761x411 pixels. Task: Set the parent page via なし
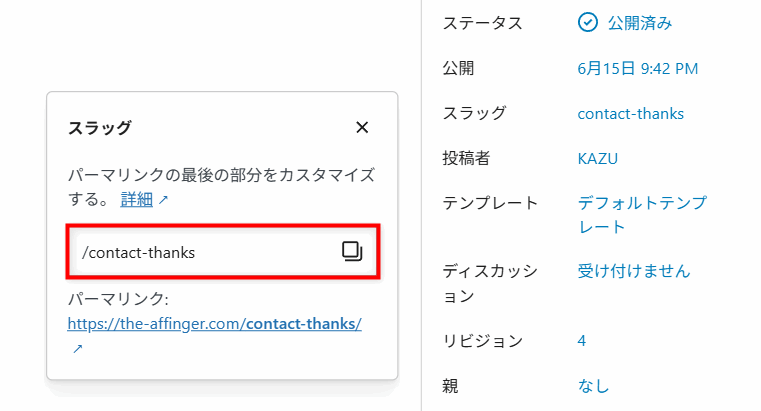(593, 386)
